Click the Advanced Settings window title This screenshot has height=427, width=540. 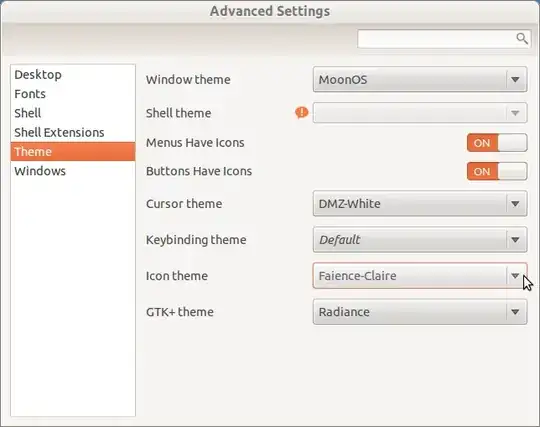pyautogui.click(x=270, y=11)
